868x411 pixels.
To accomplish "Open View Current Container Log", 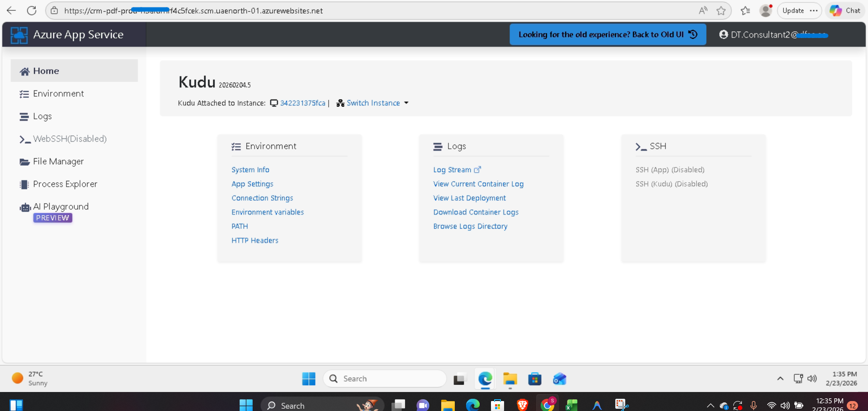I will 478,184.
